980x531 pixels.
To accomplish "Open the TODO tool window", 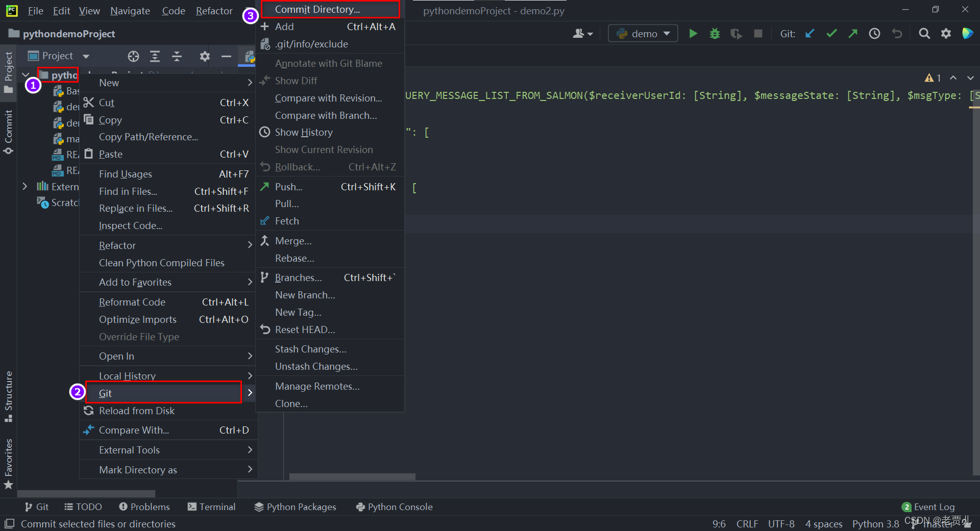I will point(83,507).
